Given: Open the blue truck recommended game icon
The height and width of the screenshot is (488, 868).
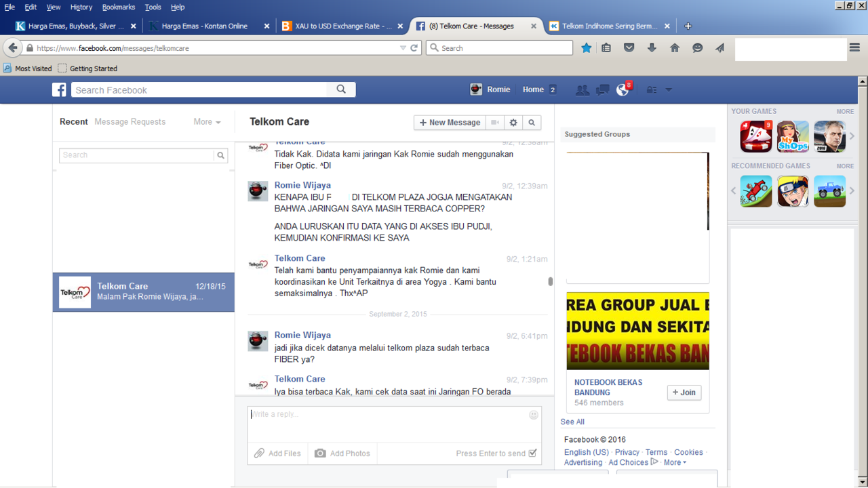Looking at the screenshot, I should pyautogui.click(x=830, y=191).
